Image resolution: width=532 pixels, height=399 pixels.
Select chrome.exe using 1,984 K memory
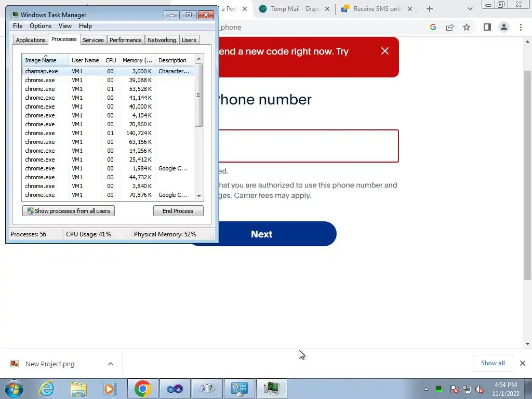[109, 168]
